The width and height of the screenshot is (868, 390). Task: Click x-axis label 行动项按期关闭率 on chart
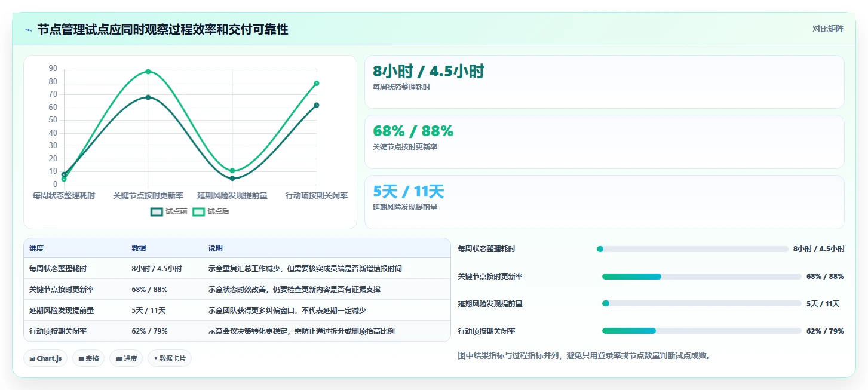317,195
